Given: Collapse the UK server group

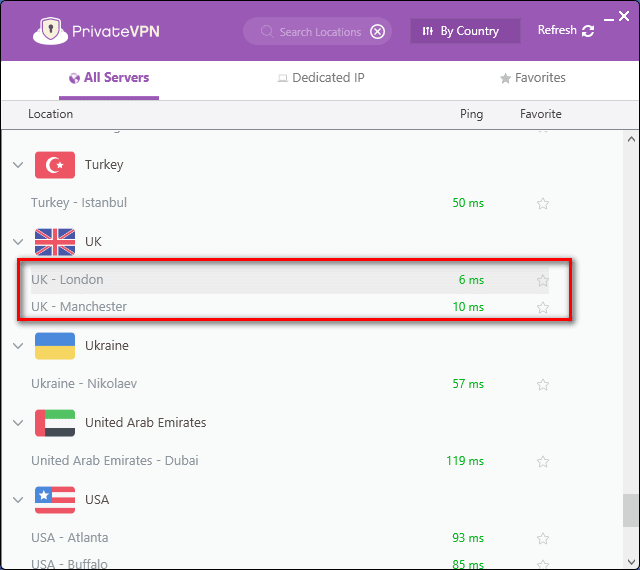Looking at the screenshot, I should point(18,242).
